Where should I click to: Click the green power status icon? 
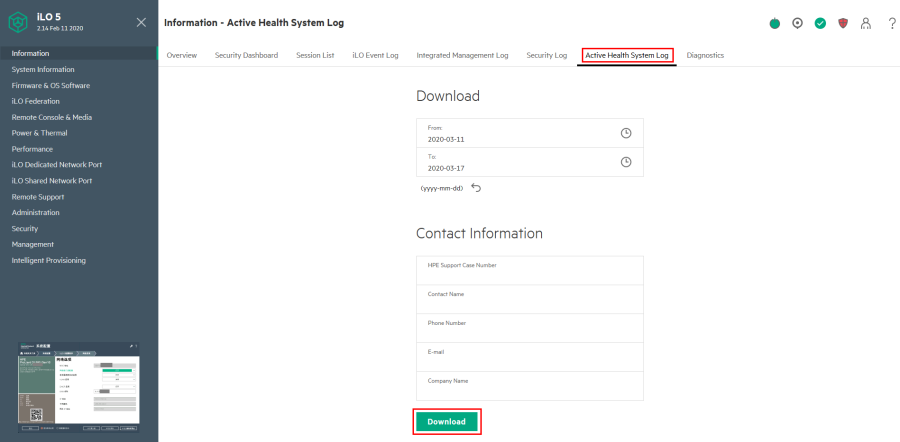[x=775, y=24]
